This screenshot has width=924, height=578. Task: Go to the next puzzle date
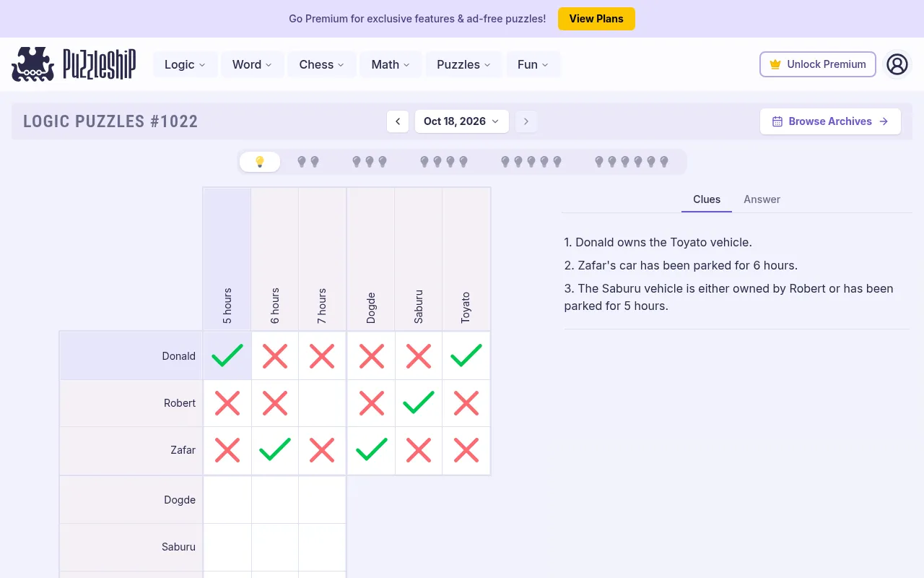pos(526,121)
